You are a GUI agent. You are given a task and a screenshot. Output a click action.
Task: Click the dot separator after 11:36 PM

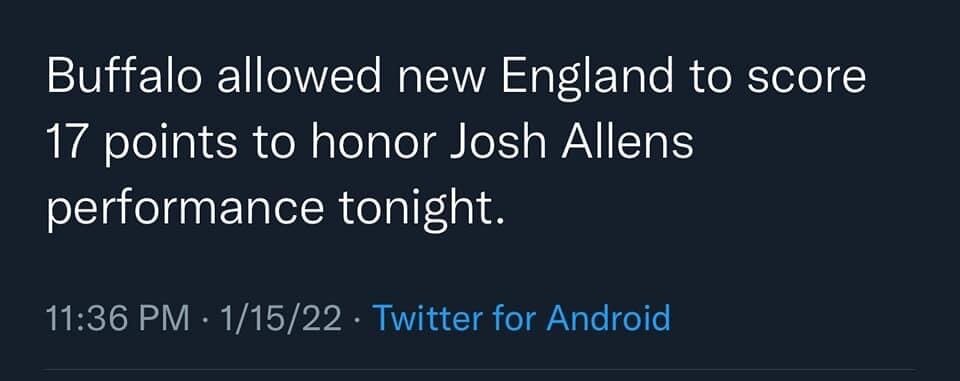[204, 320]
